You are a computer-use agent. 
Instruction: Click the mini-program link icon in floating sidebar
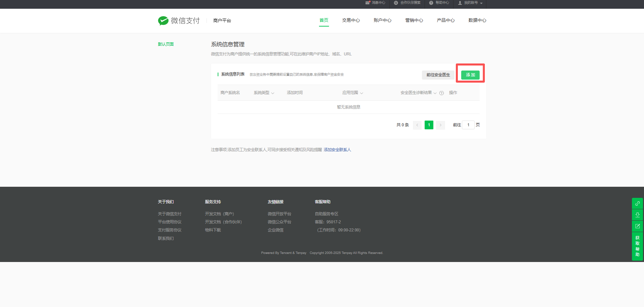click(x=637, y=204)
